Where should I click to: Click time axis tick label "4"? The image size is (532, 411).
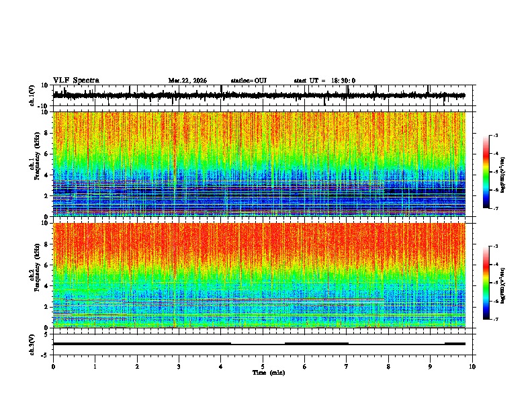(x=221, y=367)
